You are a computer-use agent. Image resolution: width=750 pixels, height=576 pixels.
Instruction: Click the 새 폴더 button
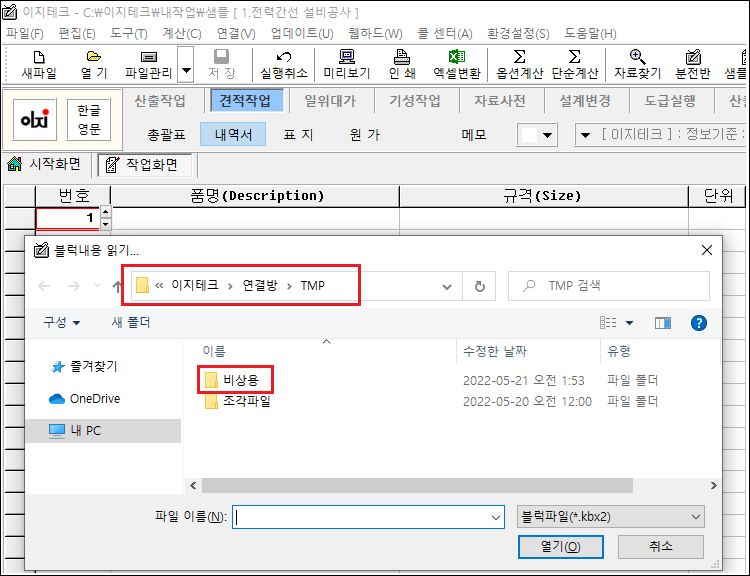click(131, 322)
